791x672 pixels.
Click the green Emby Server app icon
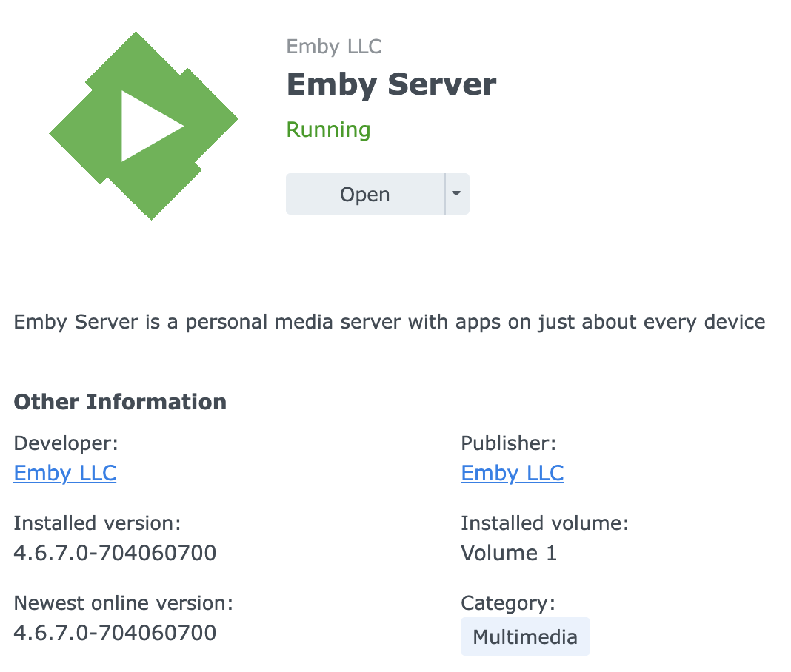tap(143, 124)
